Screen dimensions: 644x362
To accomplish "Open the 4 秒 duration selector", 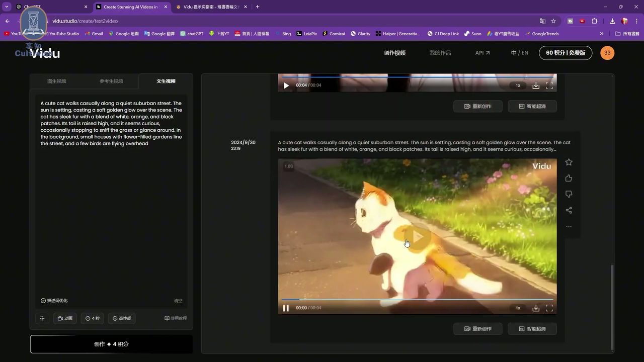I will [93, 318].
